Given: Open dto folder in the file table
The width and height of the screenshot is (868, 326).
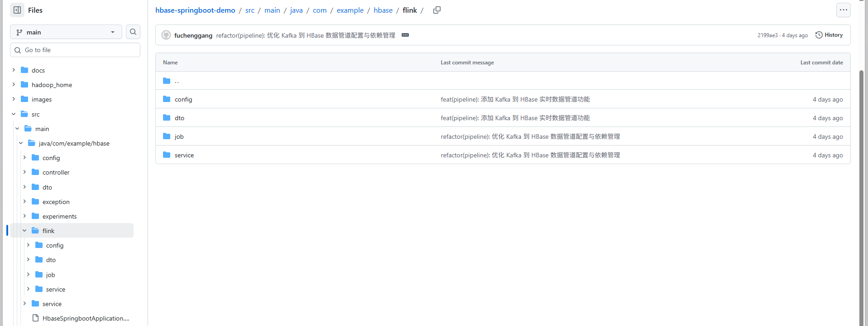Looking at the screenshot, I should click(179, 118).
